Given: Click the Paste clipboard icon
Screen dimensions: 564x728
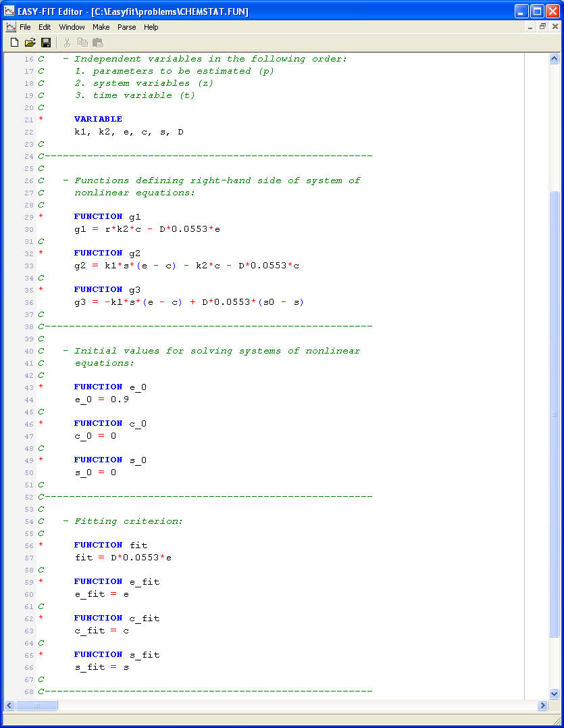Looking at the screenshot, I should [98, 43].
